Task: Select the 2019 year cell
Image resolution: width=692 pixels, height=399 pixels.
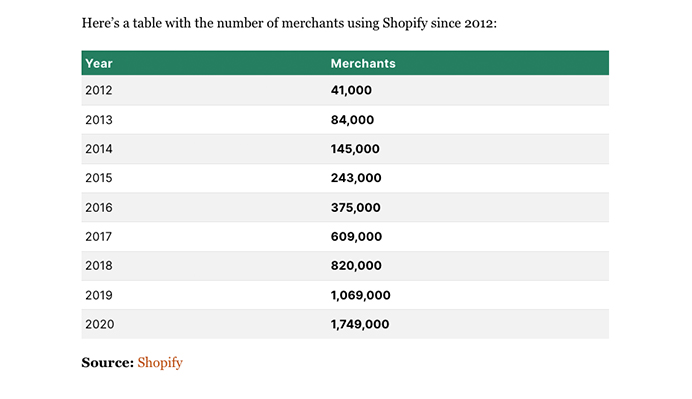Action: [99, 296]
